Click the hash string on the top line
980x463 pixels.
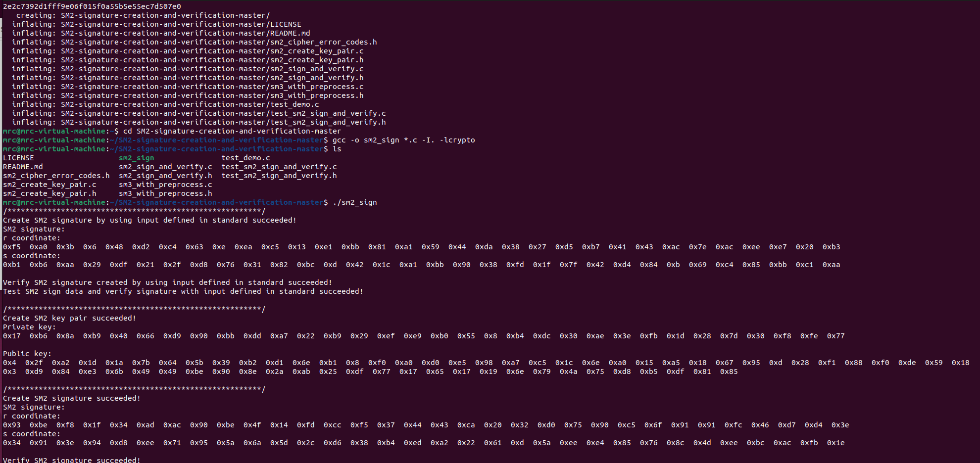(x=92, y=6)
